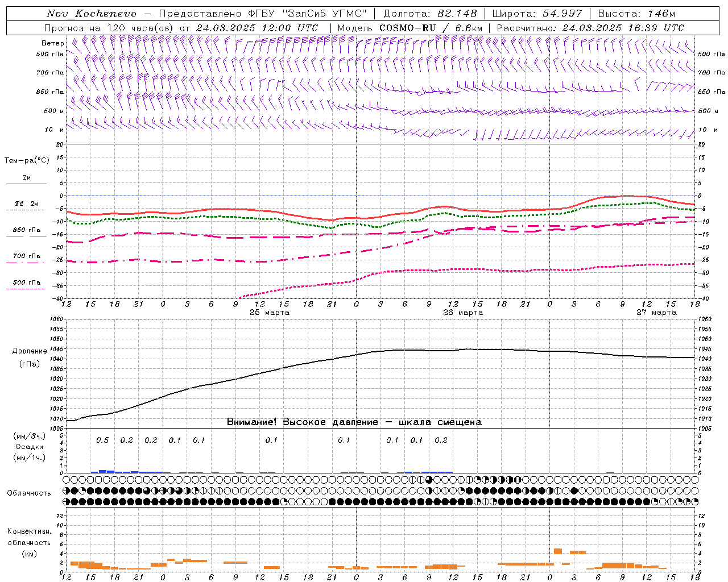Select the "Высота: 146м" elevation text
The image size is (728, 582).
[636, 14]
